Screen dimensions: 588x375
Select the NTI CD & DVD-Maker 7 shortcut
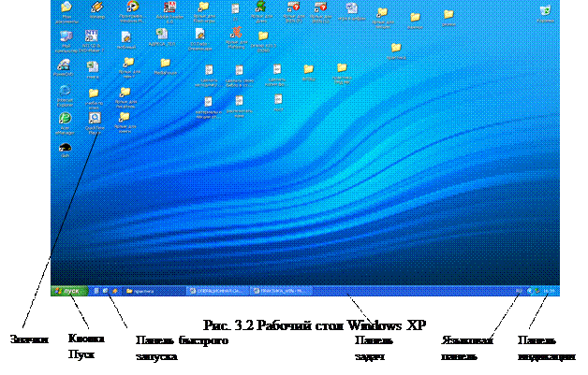92,41
